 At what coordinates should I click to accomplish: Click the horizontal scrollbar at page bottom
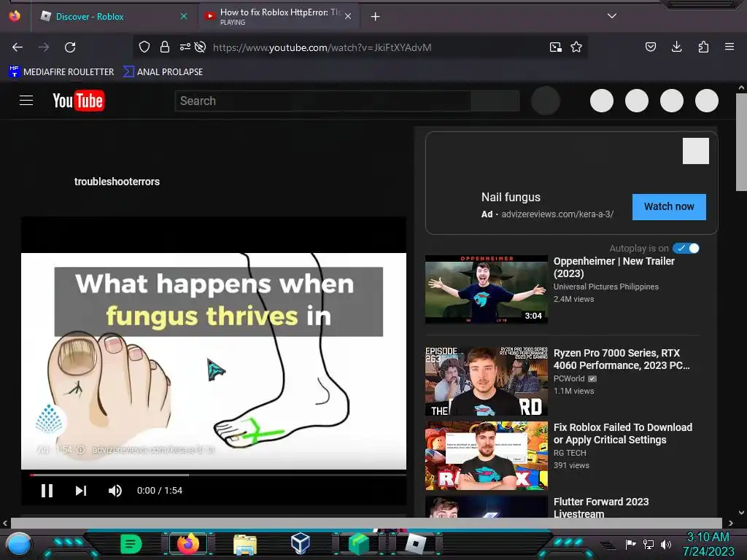coord(366,523)
